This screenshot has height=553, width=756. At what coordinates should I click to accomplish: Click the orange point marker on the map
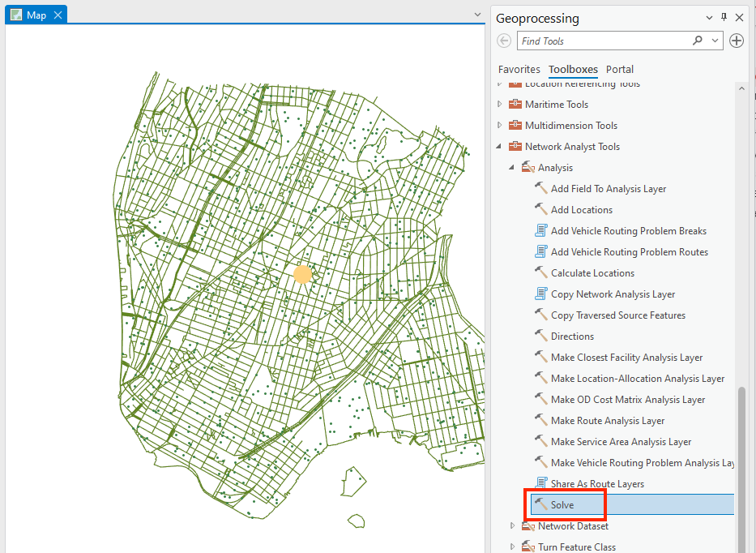click(x=302, y=274)
